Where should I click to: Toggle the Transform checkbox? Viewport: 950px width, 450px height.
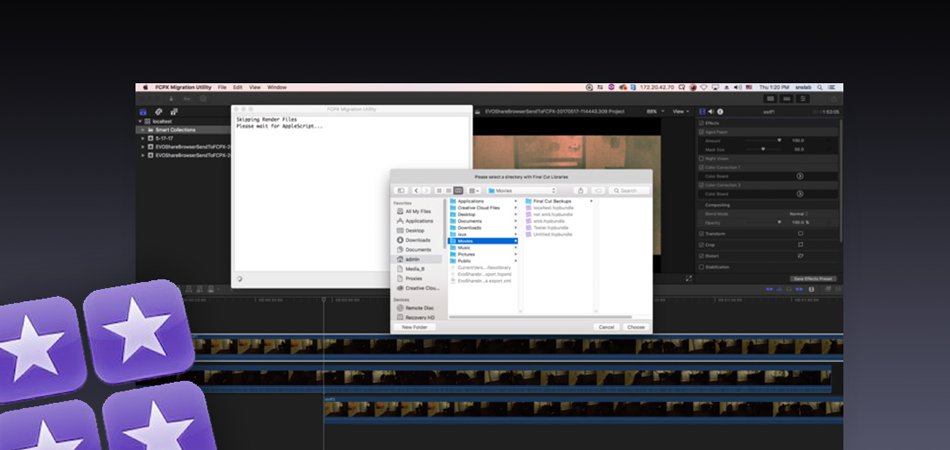[702, 234]
